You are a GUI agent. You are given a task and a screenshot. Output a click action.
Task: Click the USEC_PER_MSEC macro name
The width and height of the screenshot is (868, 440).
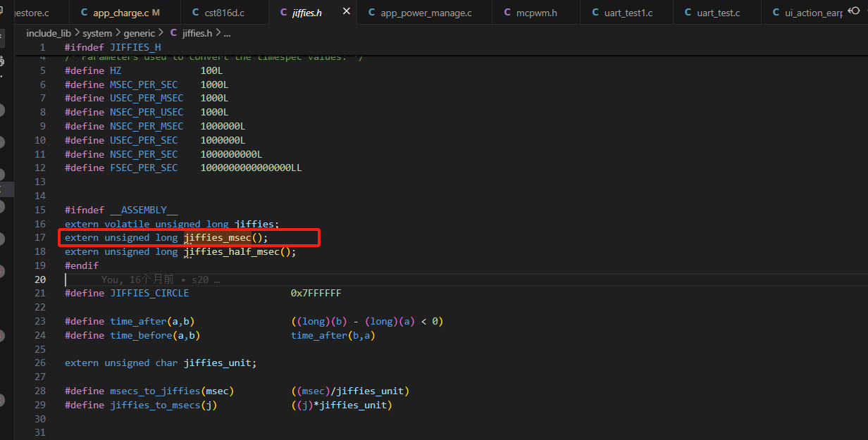pos(147,98)
